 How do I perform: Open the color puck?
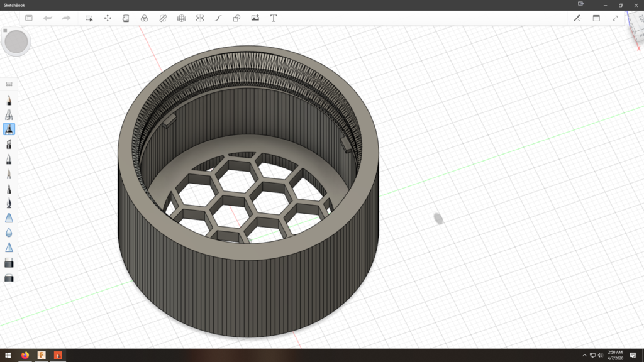(17, 42)
